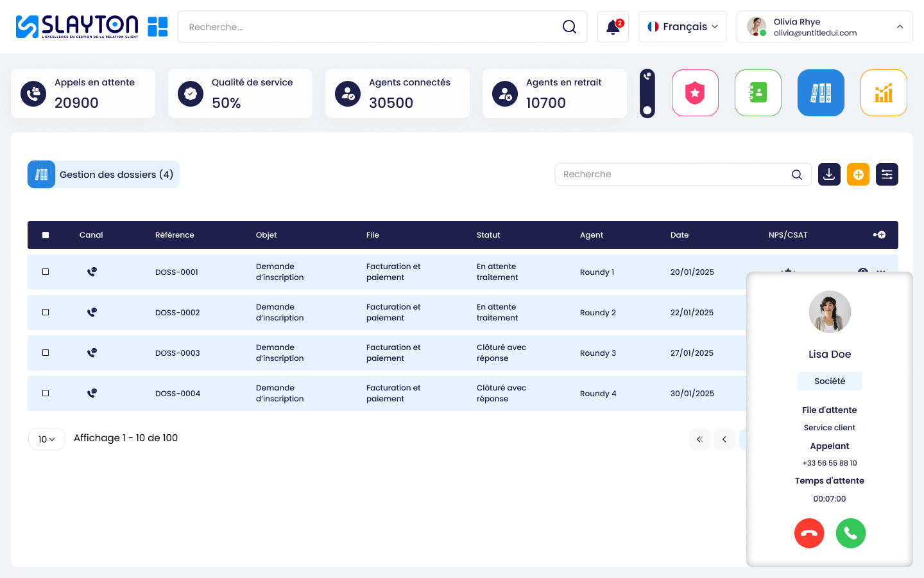Expand the Français language dropdown
This screenshot has height=578, width=924.
tap(682, 27)
